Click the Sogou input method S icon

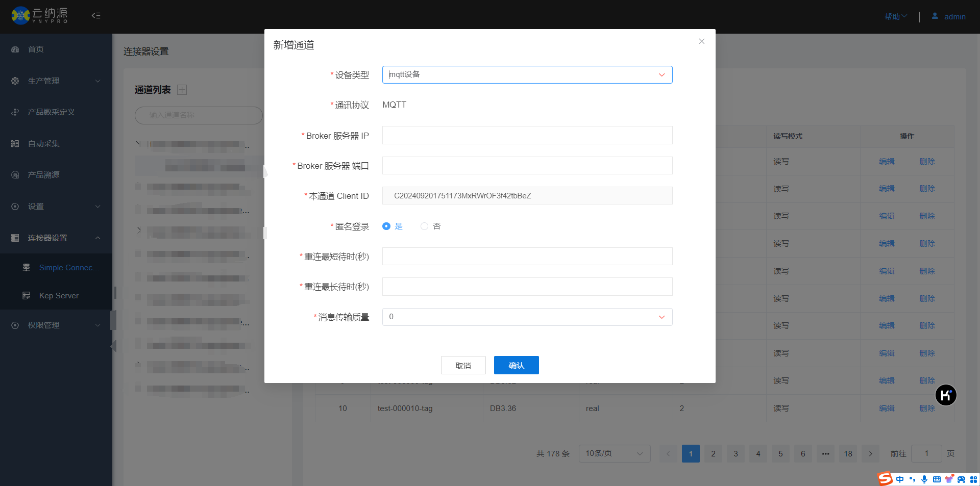coord(885,478)
